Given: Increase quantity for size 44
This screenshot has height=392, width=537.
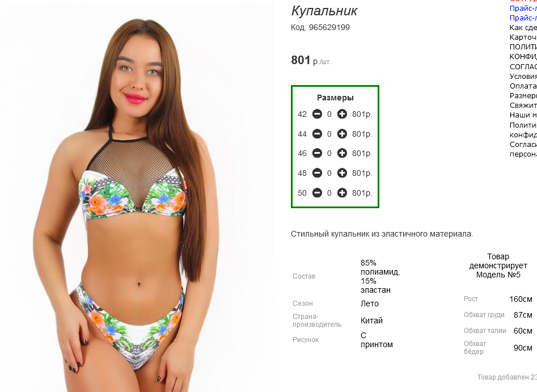Looking at the screenshot, I should [x=342, y=134].
